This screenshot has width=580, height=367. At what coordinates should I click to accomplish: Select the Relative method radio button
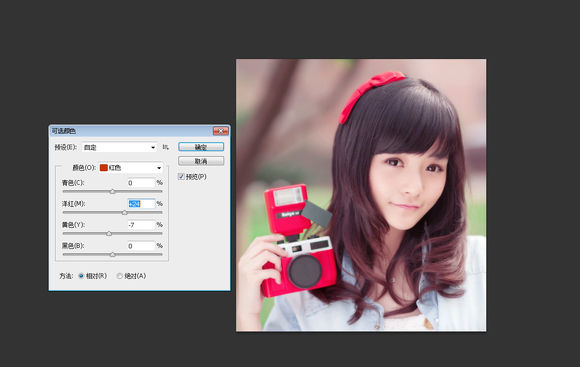81,276
